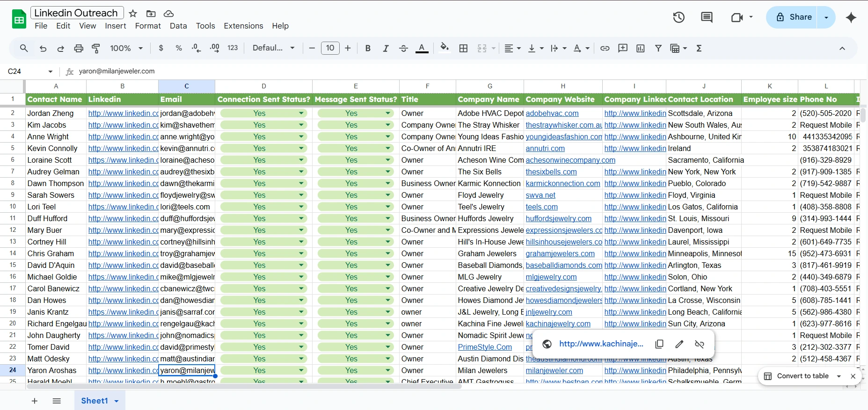Toggle strikethrough formatting
This screenshot has width=868, height=410.
click(403, 48)
